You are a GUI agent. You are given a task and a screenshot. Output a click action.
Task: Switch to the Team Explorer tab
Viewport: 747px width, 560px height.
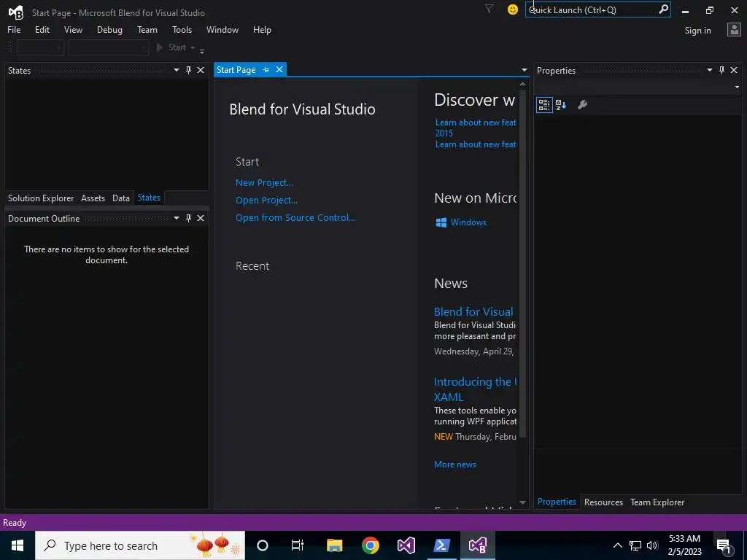(x=657, y=502)
